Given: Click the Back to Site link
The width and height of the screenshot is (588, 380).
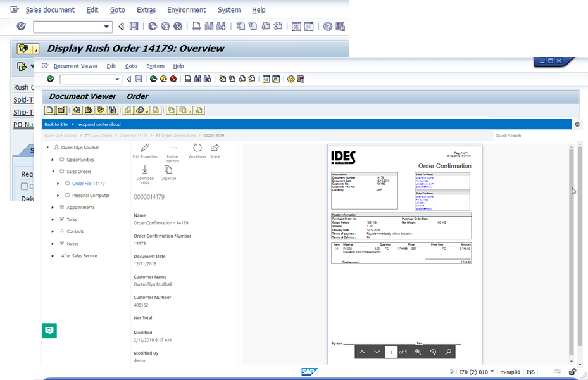Looking at the screenshot, I should pos(56,124).
